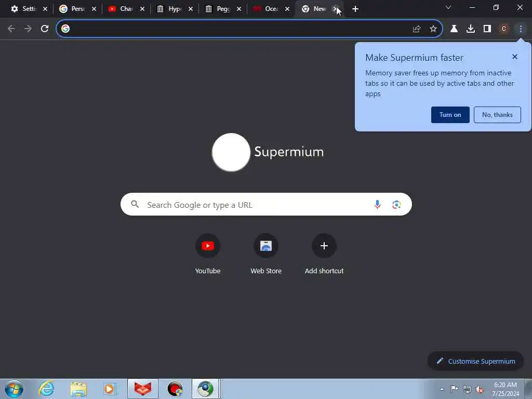Open a new tab with the plus button

click(x=355, y=9)
